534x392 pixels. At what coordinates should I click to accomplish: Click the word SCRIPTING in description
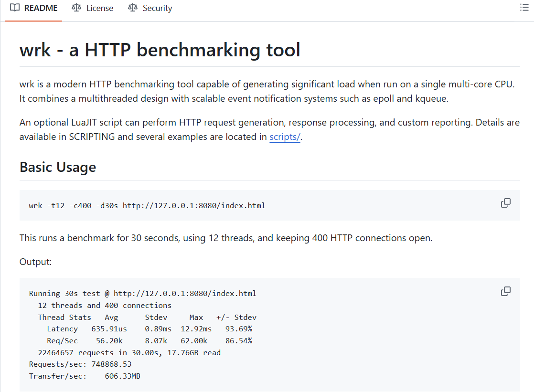[93, 137]
